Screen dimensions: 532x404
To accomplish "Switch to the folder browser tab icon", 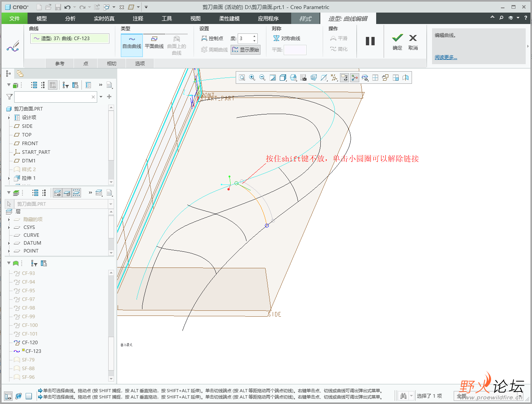I will (20, 74).
